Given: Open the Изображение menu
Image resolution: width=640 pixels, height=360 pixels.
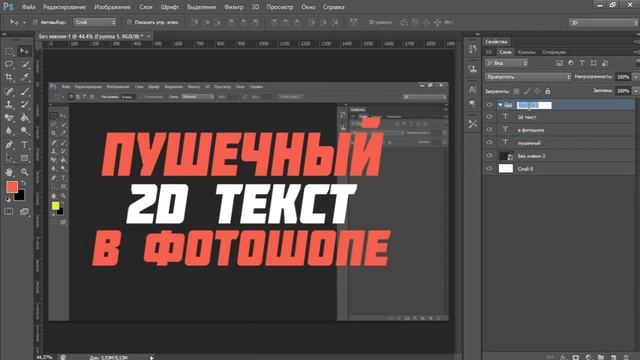Looking at the screenshot, I should [x=112, y=7].
